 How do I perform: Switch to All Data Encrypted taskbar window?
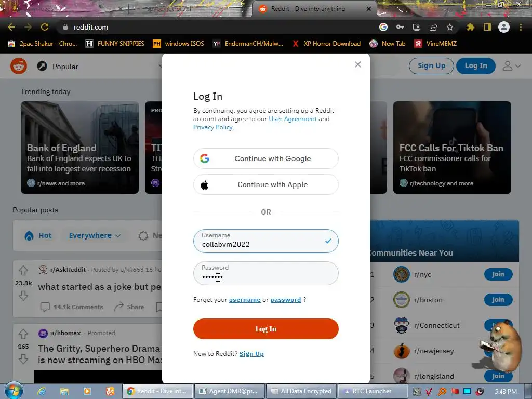(x=302, y=391)
